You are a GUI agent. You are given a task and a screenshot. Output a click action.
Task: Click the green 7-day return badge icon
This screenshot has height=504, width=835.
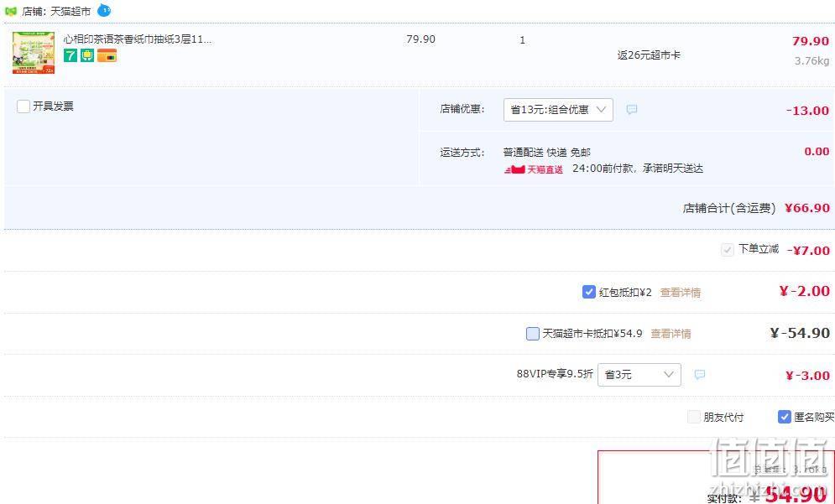(70, 55)
